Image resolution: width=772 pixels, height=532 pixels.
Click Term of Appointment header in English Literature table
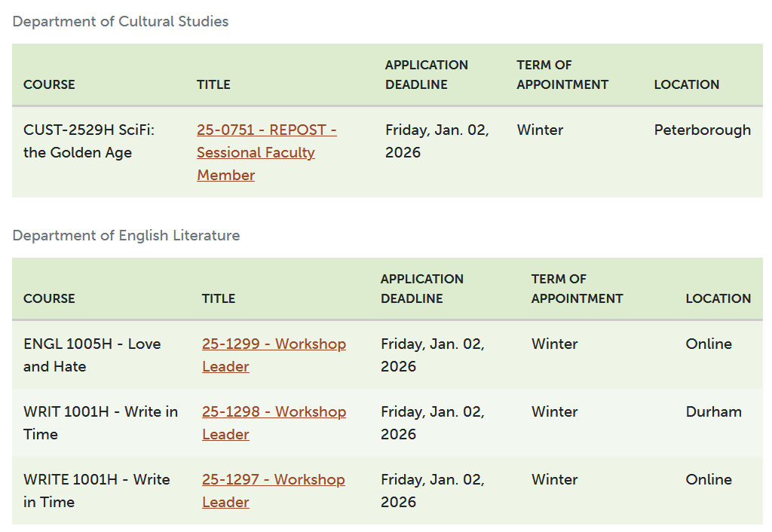[577, 289]
